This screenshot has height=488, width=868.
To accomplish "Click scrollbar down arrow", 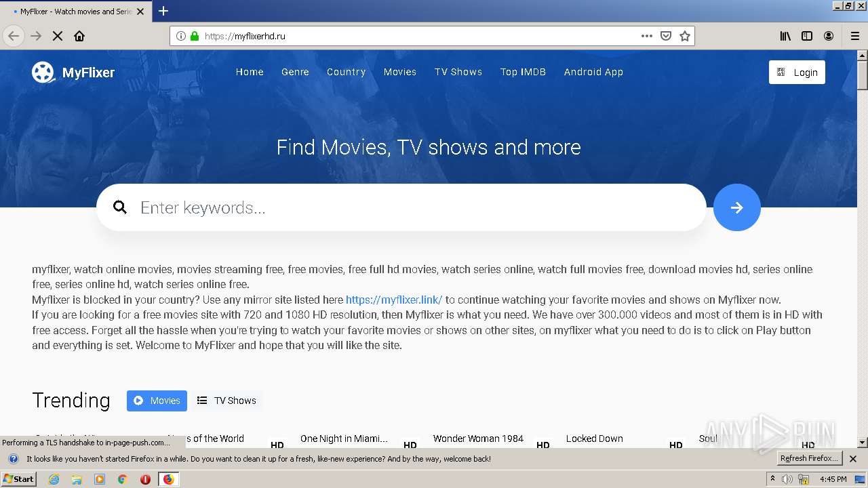I will [863, 443].
